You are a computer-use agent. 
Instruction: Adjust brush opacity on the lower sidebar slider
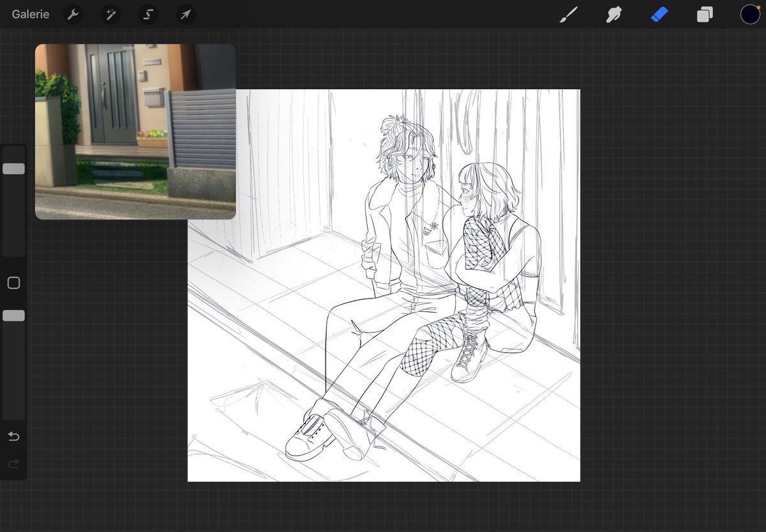pyautogui.click(x=13, y=315)
